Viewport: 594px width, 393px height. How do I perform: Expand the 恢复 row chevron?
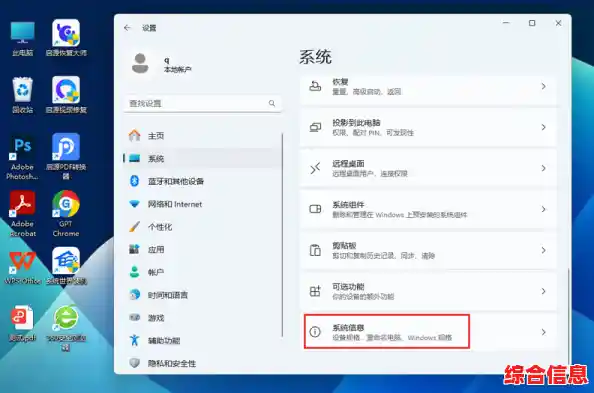pyautogui.click(x=544, y=86)
